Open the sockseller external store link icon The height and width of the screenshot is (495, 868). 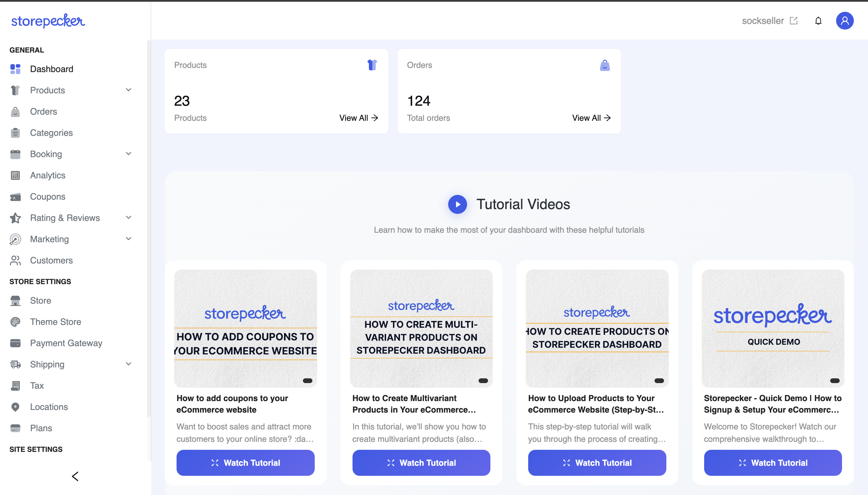(794, 21)
